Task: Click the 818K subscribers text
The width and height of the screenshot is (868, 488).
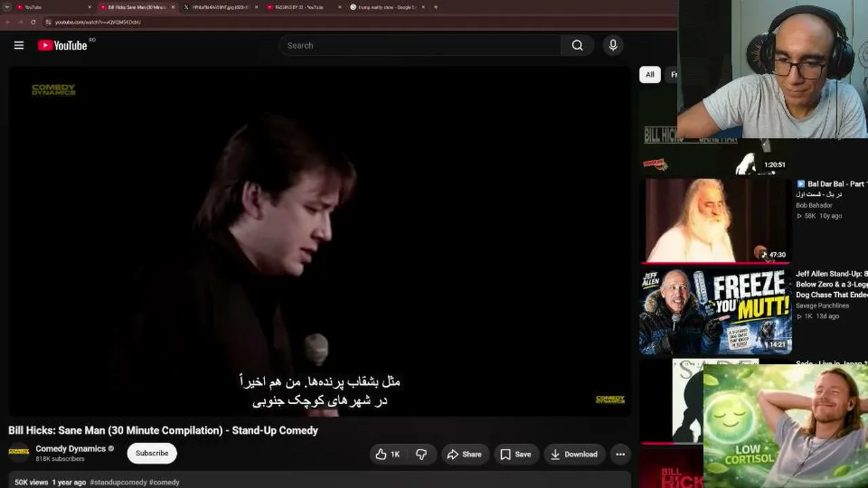Action: pyautogui.click(x=60, y=459)
